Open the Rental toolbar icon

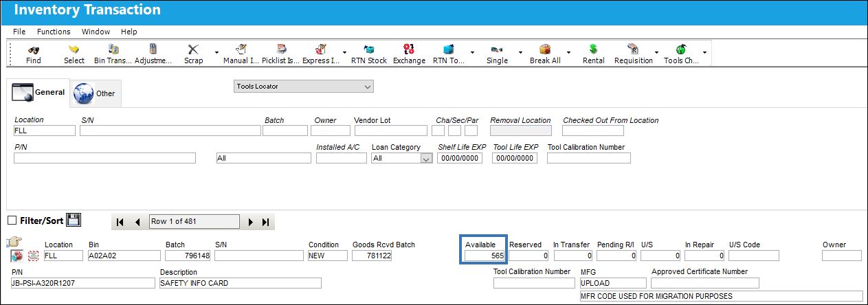click(x=593, y=49)
